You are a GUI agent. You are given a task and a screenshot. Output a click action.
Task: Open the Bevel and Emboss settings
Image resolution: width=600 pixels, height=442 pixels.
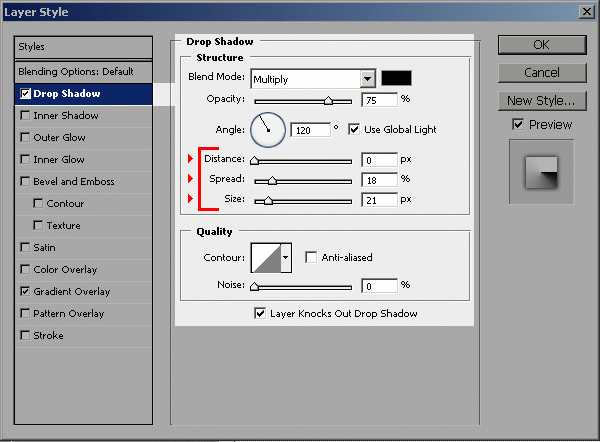click(73, 181)
